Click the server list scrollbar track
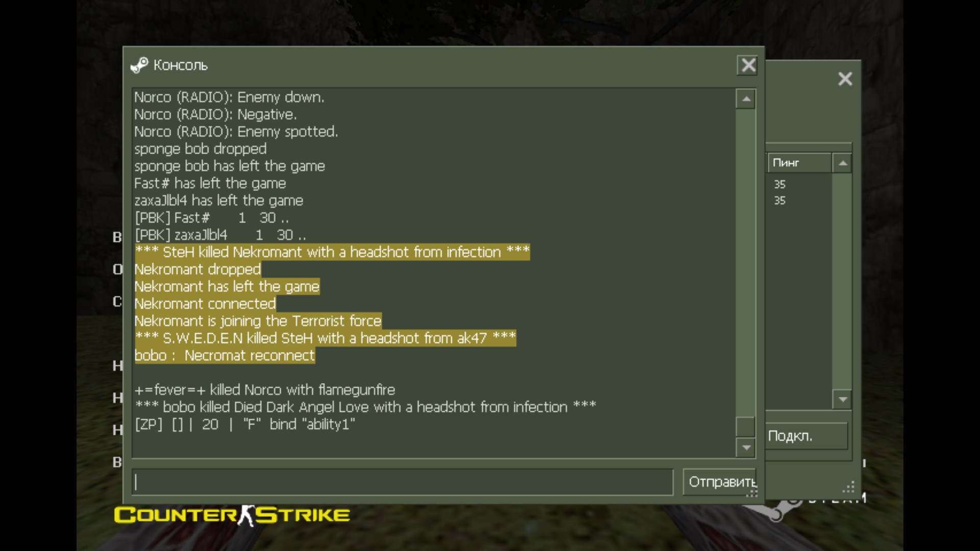Viewport: 980px width, 551px height. coord(842,281)
